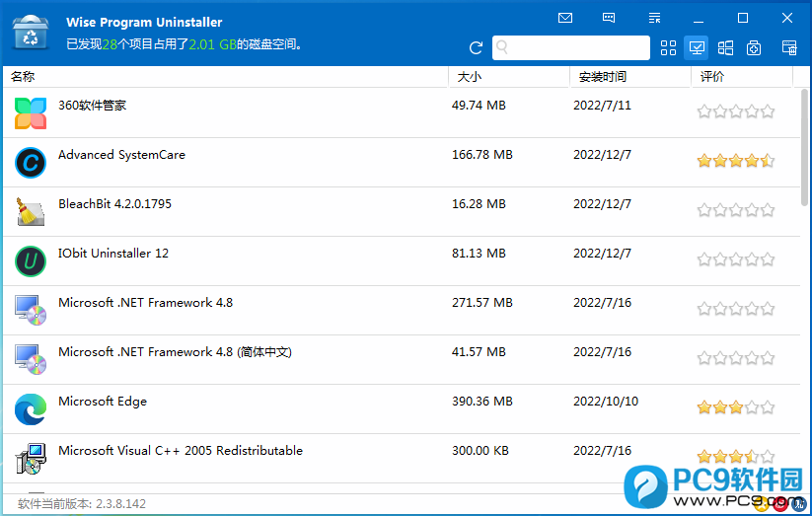Screen dimensions: 812x516
Task: Click the IObit Uninstaller 12 name text
Action: 113,253
